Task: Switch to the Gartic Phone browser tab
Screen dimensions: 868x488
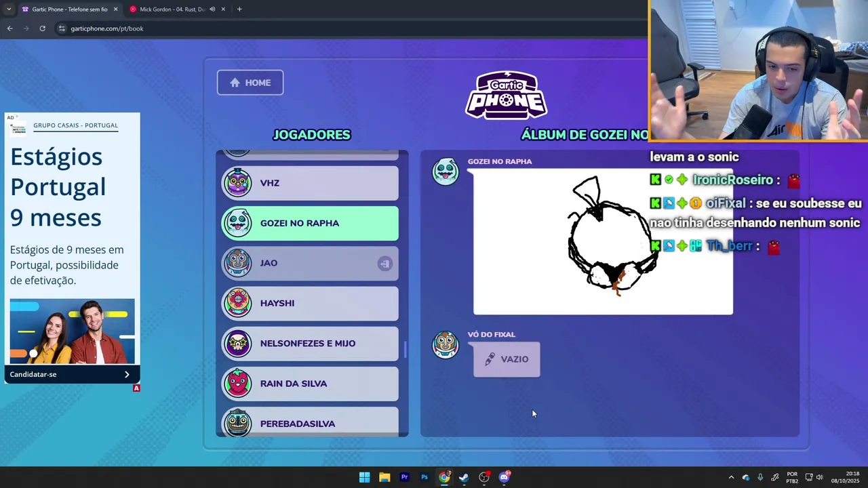Action: [x=69, y=9]
